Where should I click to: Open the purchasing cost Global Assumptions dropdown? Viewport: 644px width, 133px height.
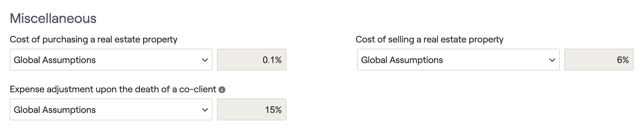click(111, 60)
